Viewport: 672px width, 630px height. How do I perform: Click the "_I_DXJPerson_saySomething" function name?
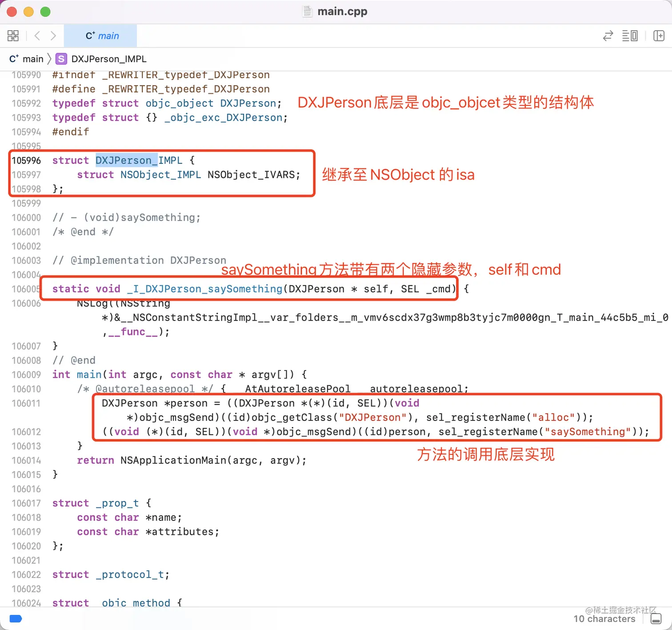[204, 289]
